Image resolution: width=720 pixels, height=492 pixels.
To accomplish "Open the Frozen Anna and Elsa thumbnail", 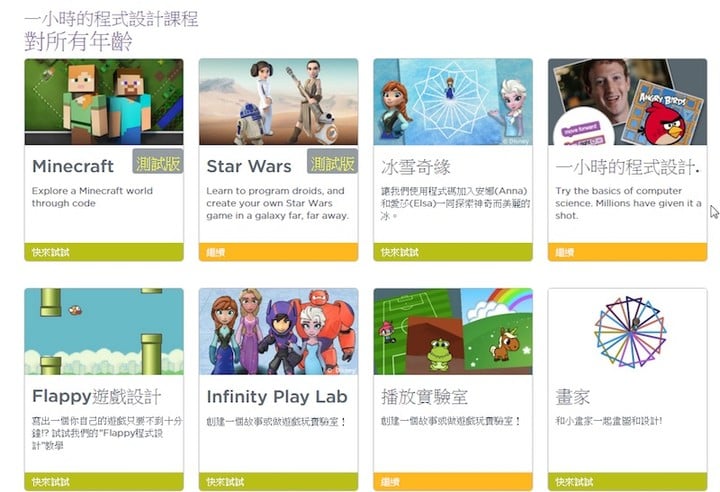I will point(453,102).
